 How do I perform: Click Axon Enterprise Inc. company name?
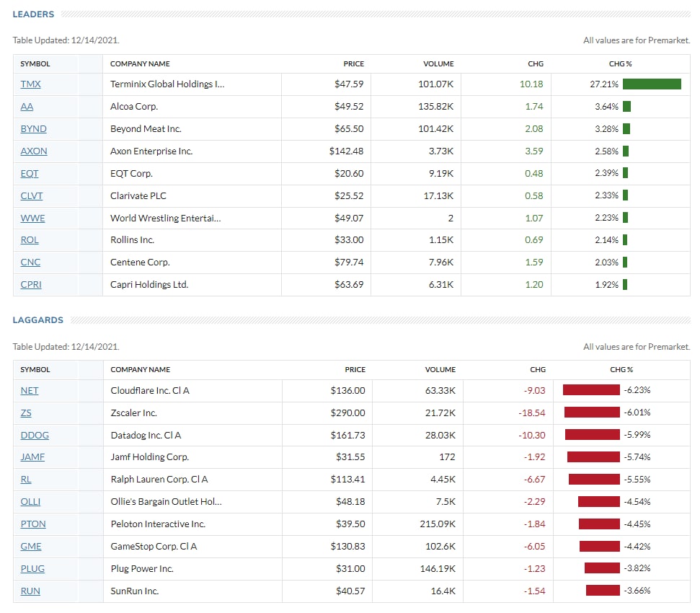click(x=151, y=151)
